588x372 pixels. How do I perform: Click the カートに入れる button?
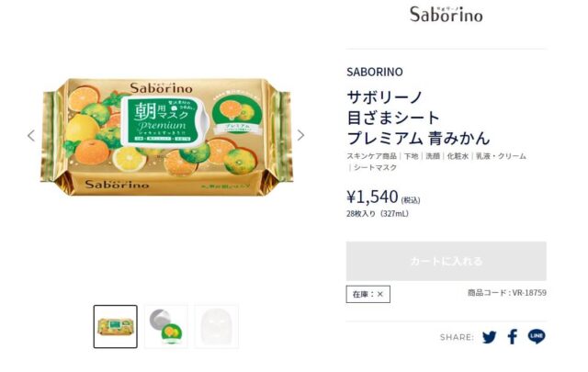(x=446, y=261)
